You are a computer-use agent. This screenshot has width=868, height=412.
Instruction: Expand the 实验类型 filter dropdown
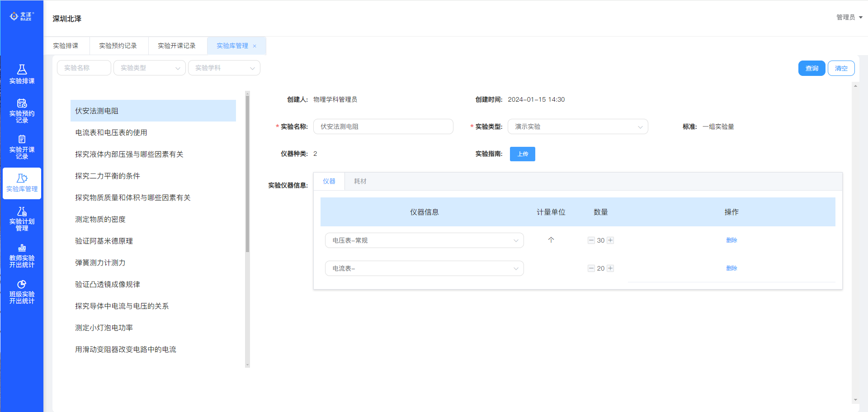pos(150,68)
